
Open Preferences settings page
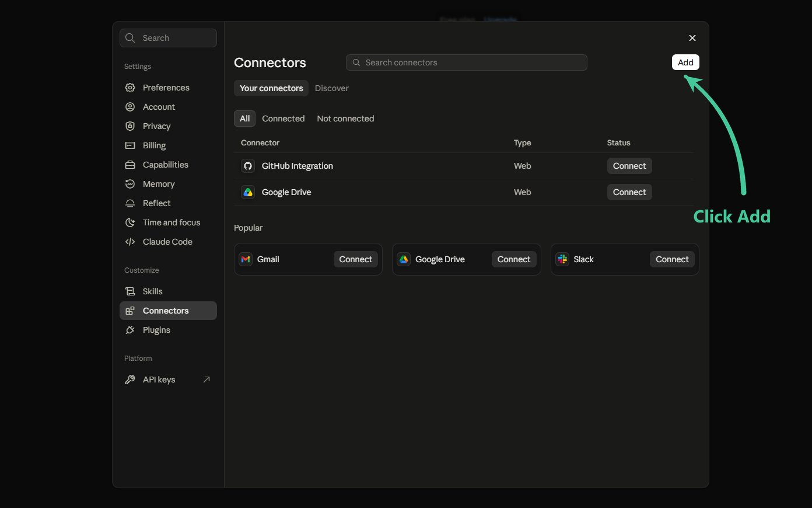[x=168, y=88]
